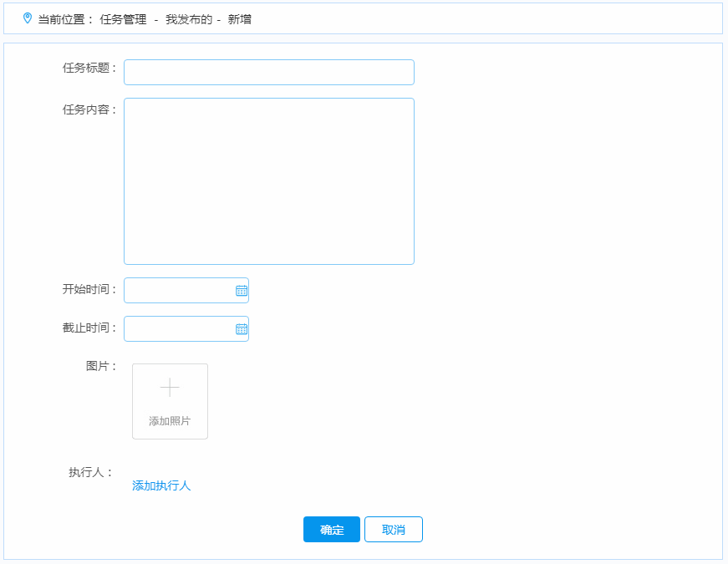Screen dimensions: 728x564
Task: Focus the 开始时间 date field
Action: click(178, 291)
